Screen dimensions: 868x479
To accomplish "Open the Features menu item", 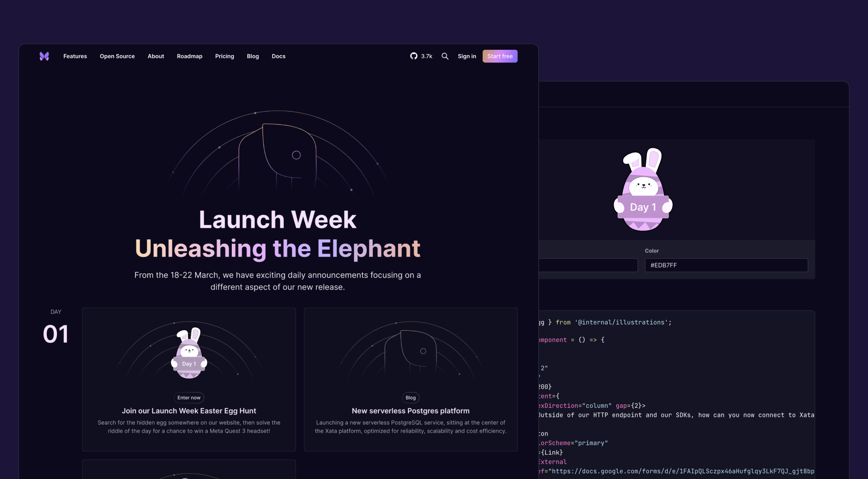I will click(x=75, y=56).
